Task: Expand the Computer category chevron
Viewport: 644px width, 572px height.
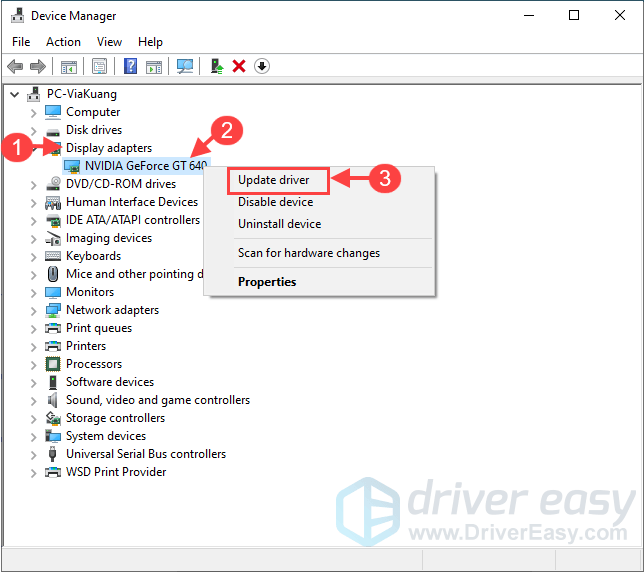Action: click(34, 113)
